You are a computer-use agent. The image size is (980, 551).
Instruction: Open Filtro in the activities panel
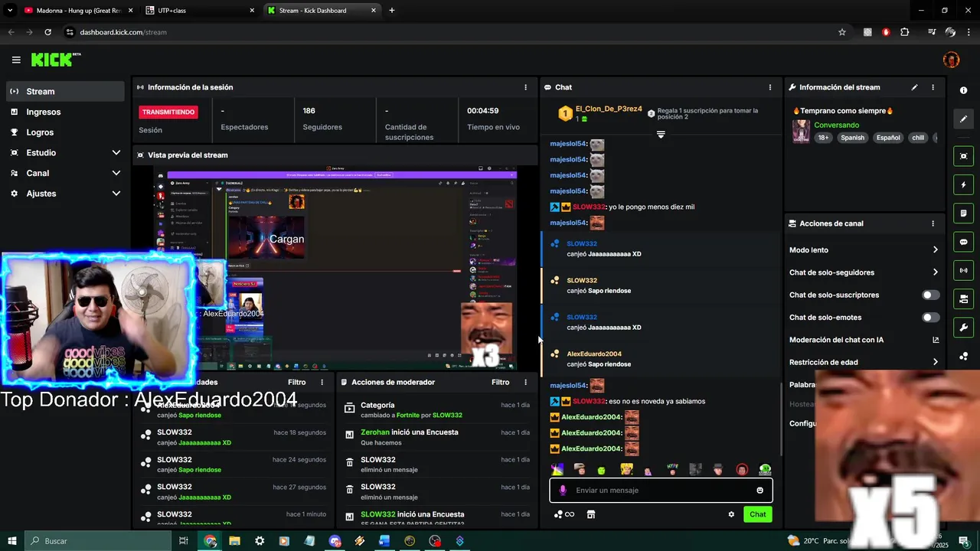click(296, 382)
